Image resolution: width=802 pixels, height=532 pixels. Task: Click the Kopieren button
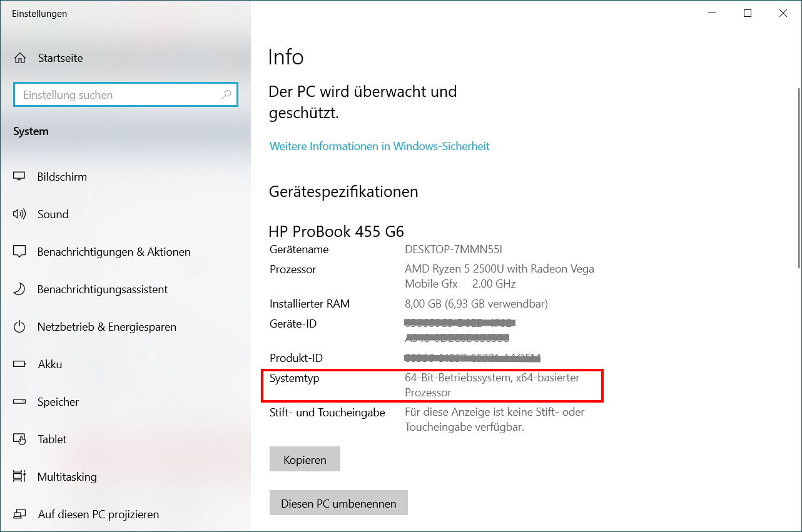pos(305,459)
